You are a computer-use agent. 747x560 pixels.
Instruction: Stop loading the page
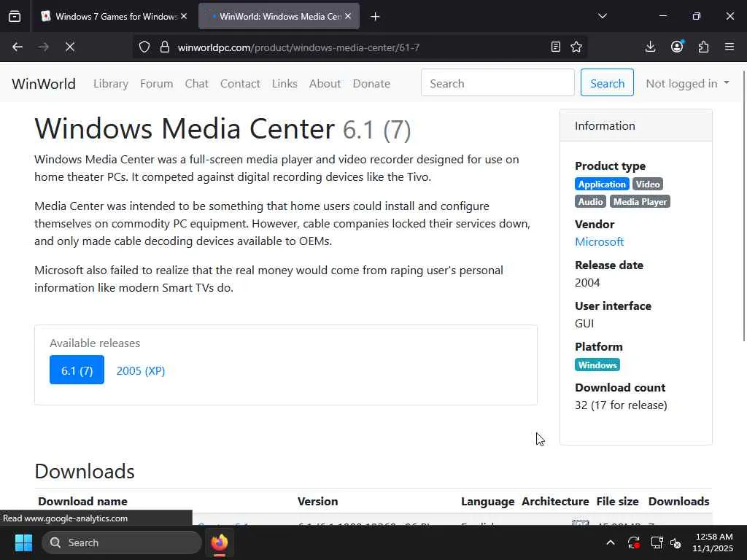[69, 47]
